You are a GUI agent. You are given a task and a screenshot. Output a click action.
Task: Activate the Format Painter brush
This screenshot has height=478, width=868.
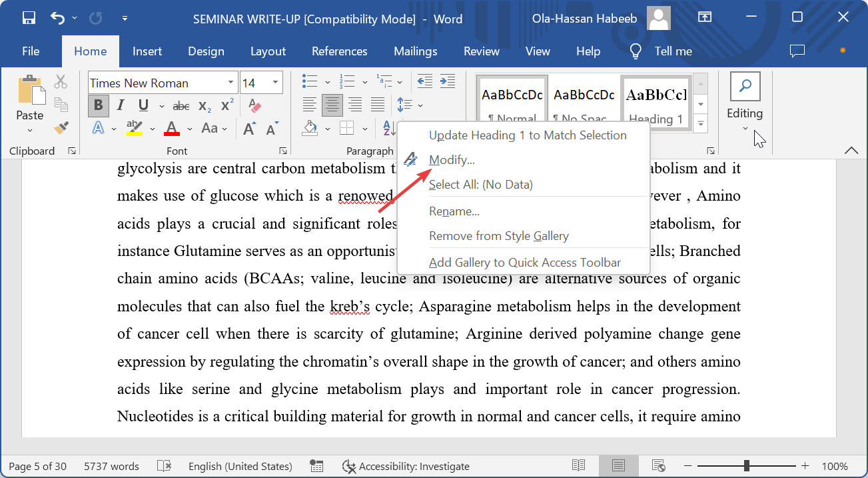click(x=61, y=127)
